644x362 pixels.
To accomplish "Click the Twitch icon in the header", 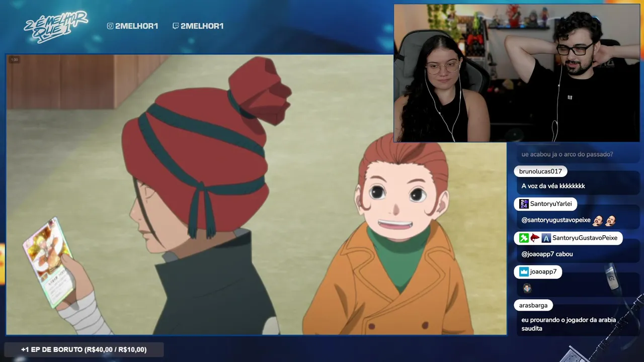I will (x=176, y=26).
